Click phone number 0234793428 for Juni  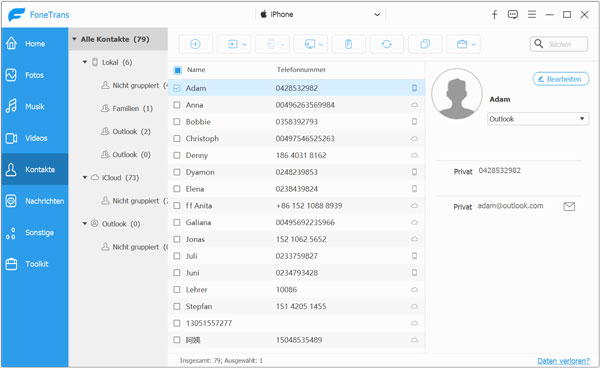pos(297,273)
